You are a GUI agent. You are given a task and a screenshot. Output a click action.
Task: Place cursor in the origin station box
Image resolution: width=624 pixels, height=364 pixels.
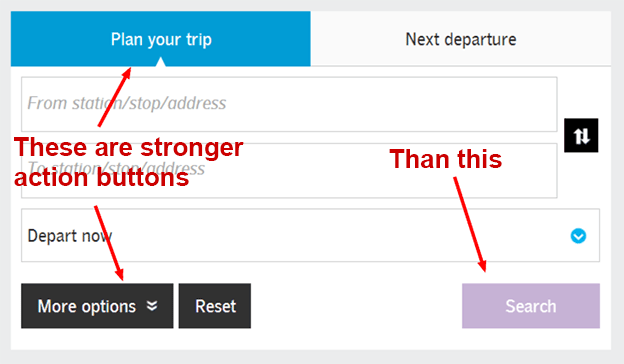click(289, 104)
